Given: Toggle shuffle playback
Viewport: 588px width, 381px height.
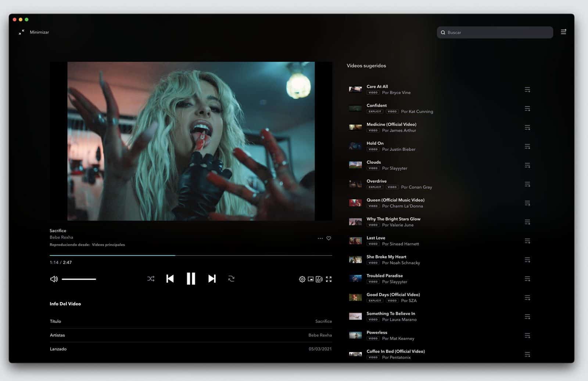Looking at the screenshot, I should 151,279.
